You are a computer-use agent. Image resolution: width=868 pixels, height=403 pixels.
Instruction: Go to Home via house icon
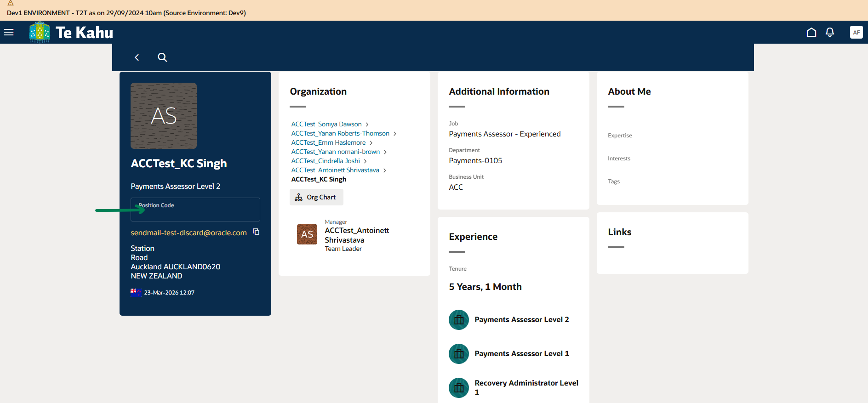[811, 32]
